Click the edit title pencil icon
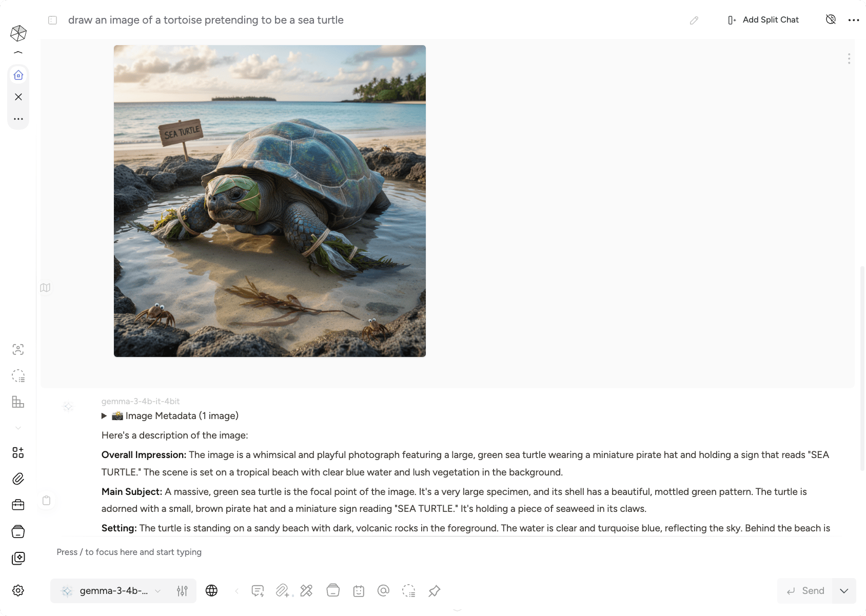The image size is (866, 616). tap(694, 20)
